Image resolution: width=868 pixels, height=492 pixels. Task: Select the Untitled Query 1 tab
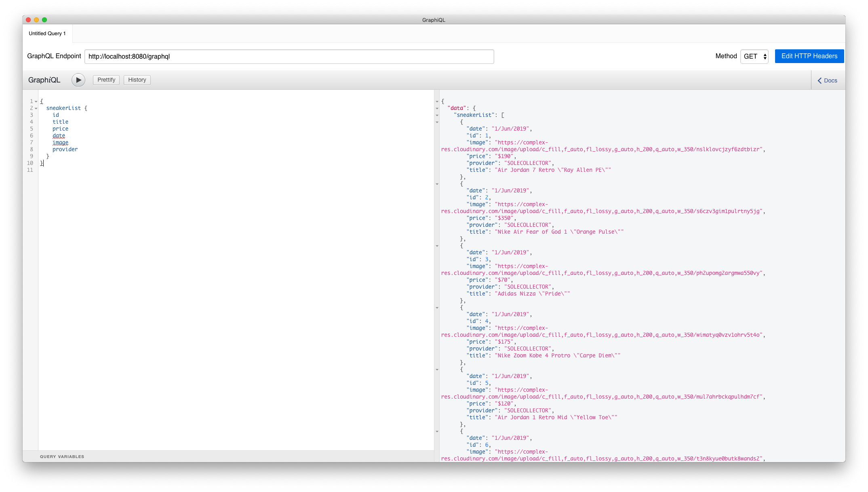coord(47,34)
